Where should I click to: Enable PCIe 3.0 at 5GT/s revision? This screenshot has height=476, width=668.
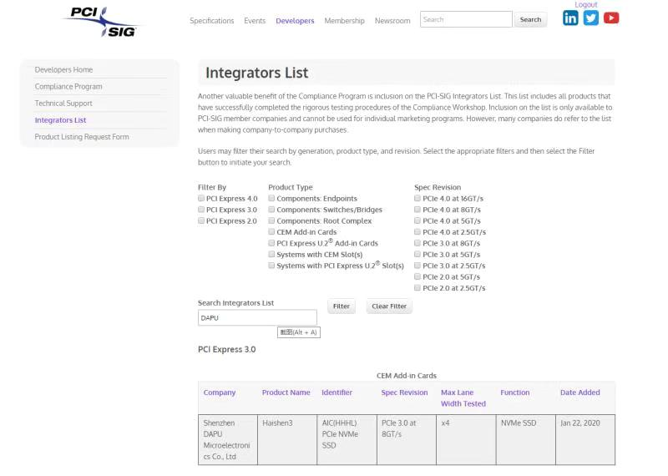point(418,254)
